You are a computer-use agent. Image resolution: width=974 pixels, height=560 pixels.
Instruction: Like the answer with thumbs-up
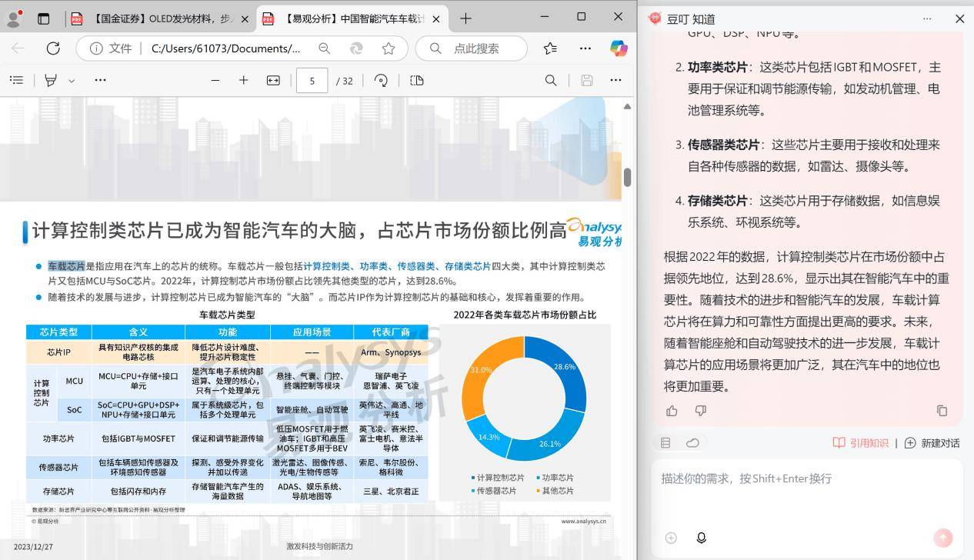672,411
